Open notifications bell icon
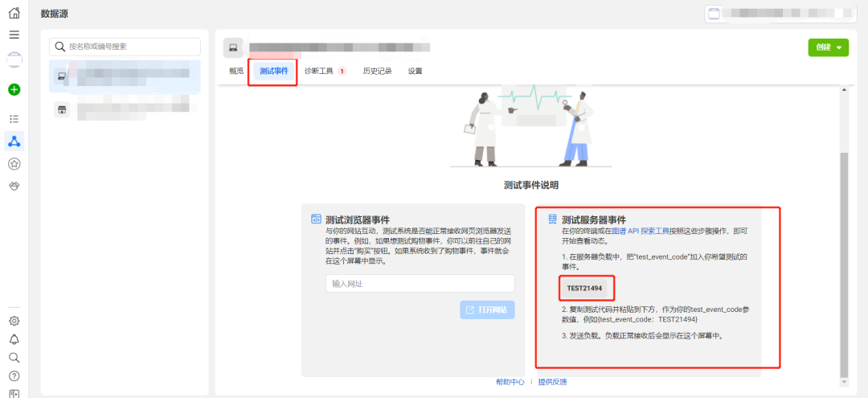Screen dimensions: 868x398 (14, 339)
